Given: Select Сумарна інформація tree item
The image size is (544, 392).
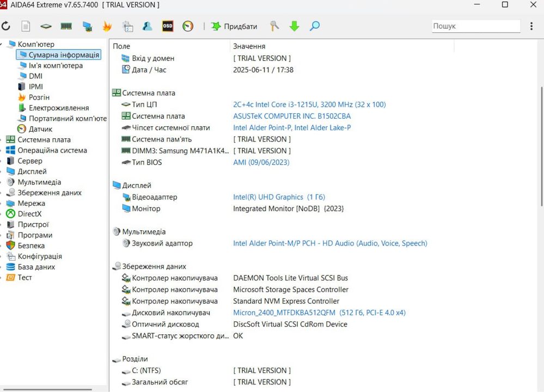Looking at the screenshot, I should tap(59, 55).
